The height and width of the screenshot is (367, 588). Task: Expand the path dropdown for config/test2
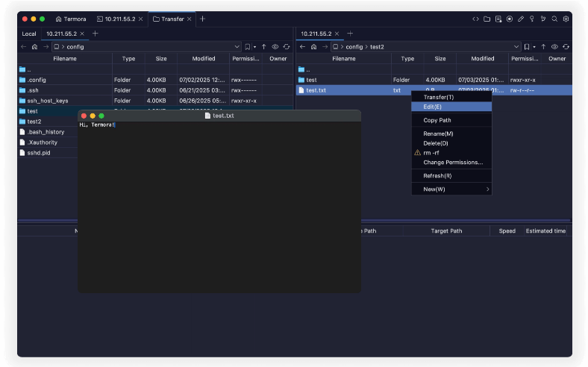coord(516,46)
